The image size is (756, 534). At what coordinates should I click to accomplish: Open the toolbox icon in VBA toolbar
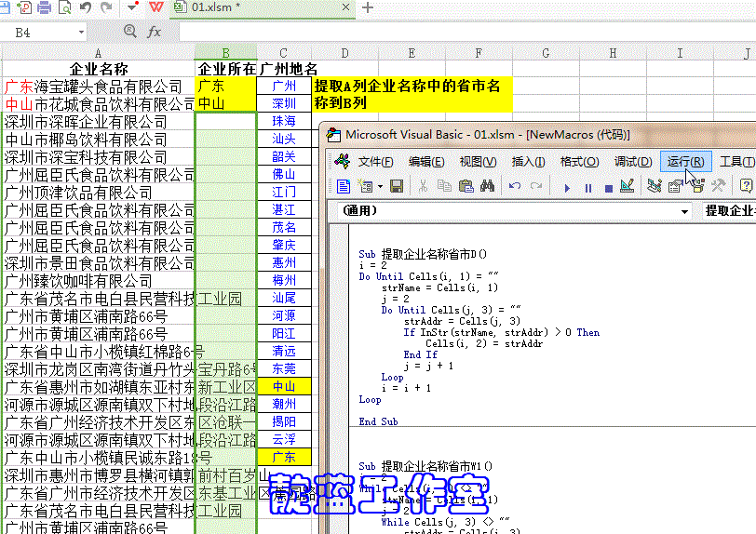(718, 186)
